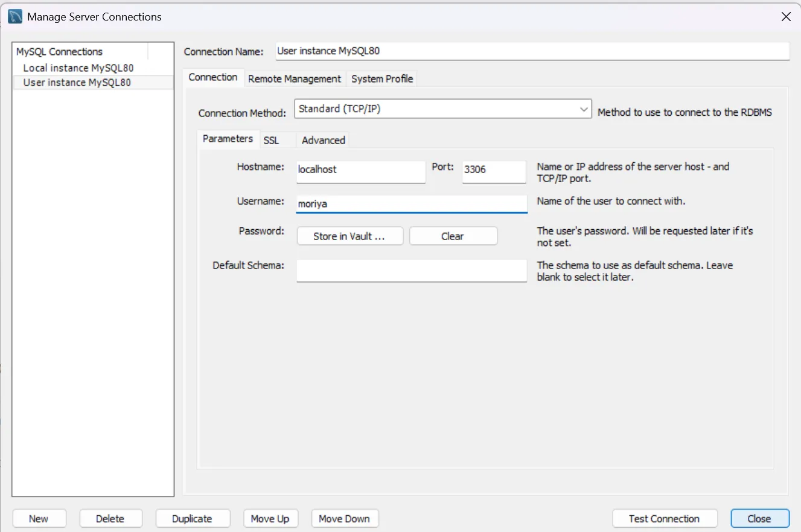
Task: Click the MySQL Workbench dolphin title icon
Action: (15, 17)
